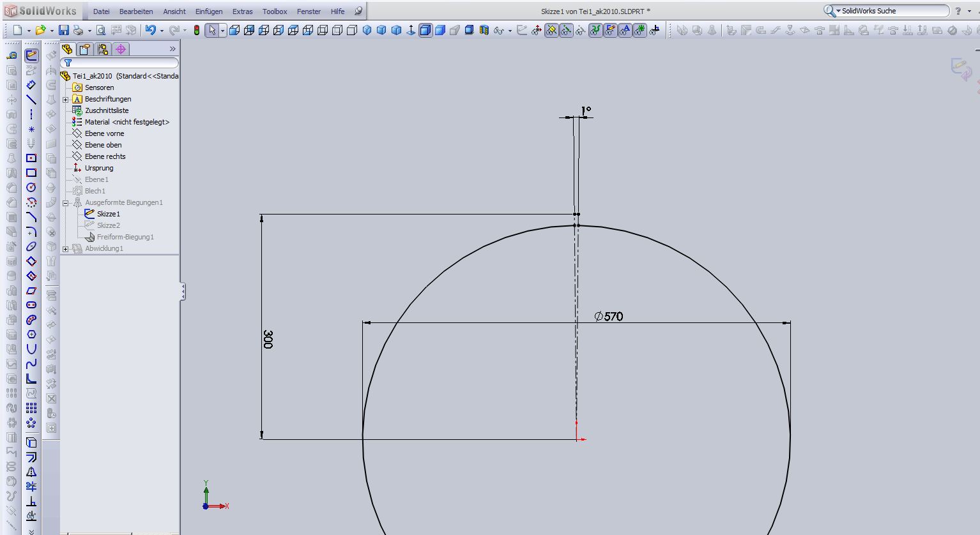Toggle the View Planes button
Screen dimensions: 980x535
551,30
